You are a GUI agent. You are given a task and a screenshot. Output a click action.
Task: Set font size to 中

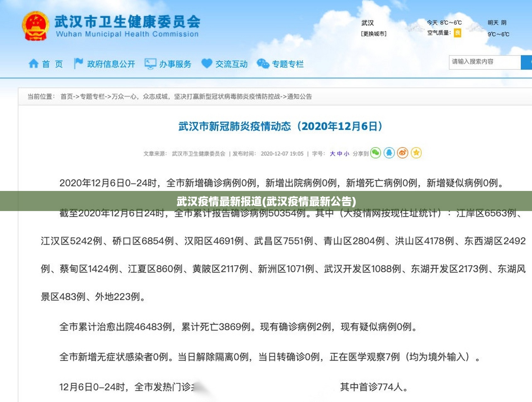(x=339, y=154)
